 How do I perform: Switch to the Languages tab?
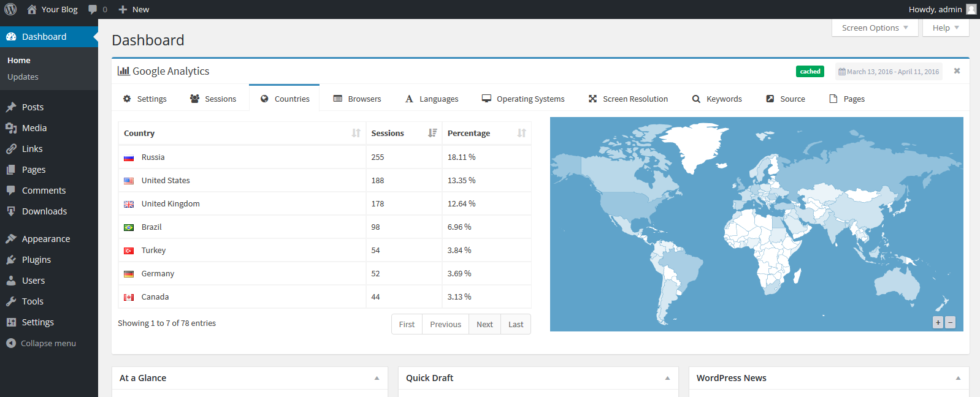point(432,99)
